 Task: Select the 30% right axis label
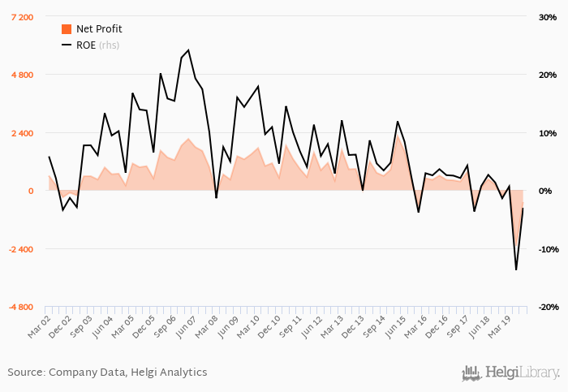[547, 17]
